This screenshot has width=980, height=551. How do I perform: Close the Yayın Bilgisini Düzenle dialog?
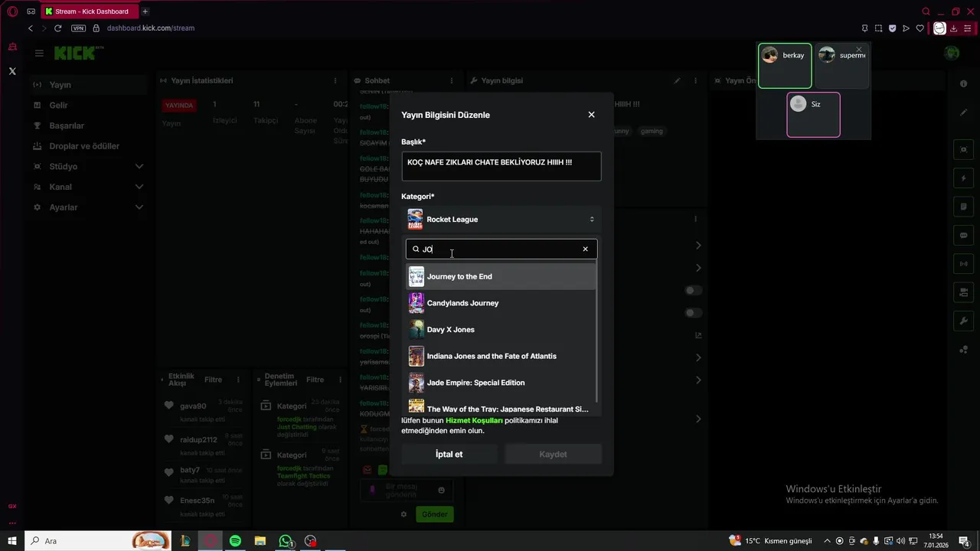591,115
